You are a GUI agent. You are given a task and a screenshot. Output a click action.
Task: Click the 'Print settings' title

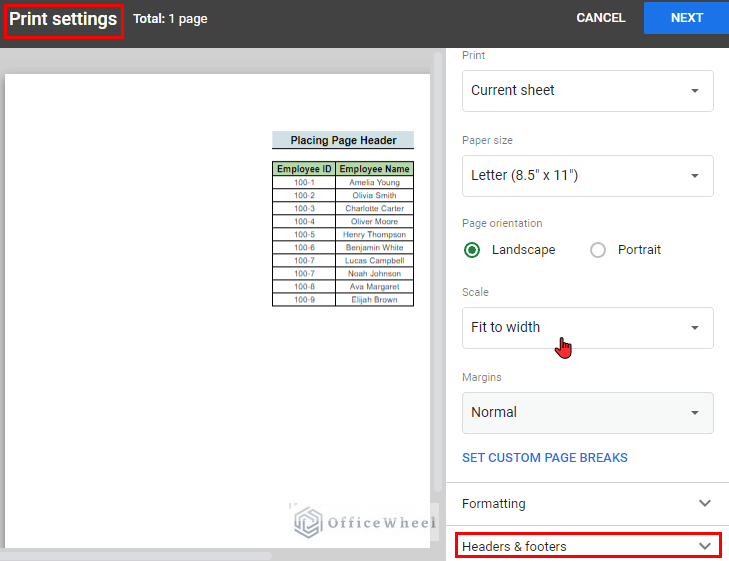(x=63, y=19)
